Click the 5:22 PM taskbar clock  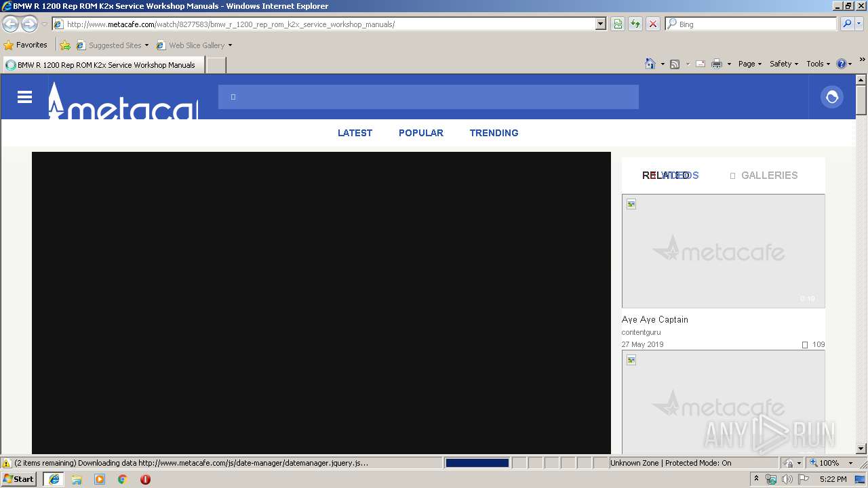[x=833, y=479]
